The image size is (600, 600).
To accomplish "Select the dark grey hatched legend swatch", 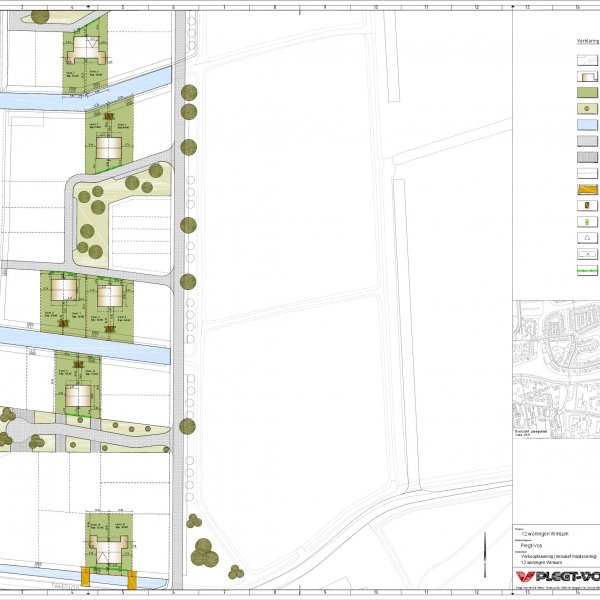I will pyautogui.click(x=587, y=157).
